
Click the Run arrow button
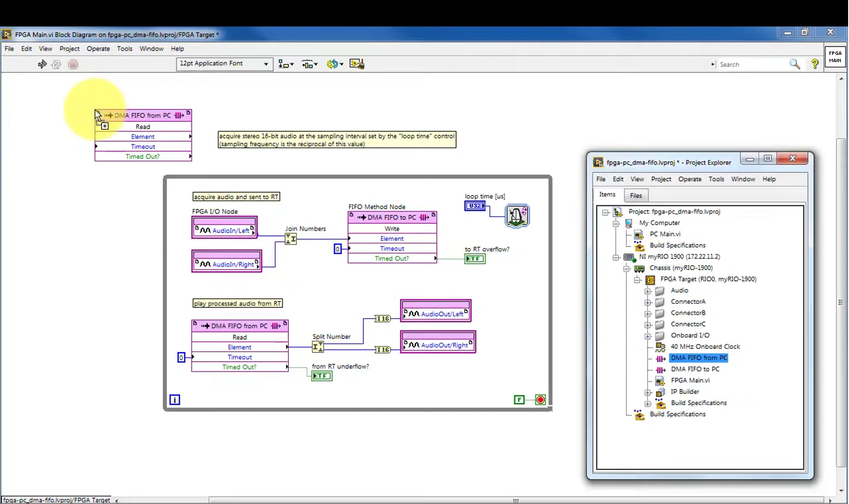(x=42, y=64)
